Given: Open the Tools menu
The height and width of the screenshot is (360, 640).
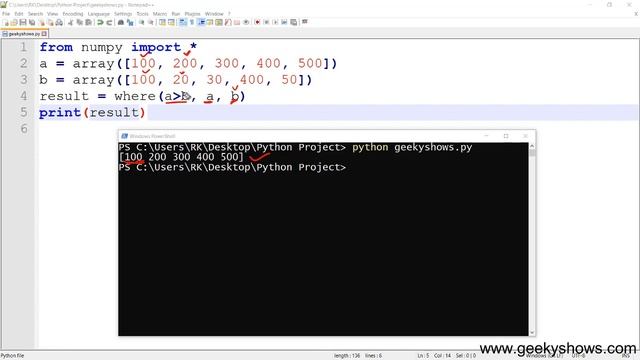Looking at the screenshot, I should point(142,14).
